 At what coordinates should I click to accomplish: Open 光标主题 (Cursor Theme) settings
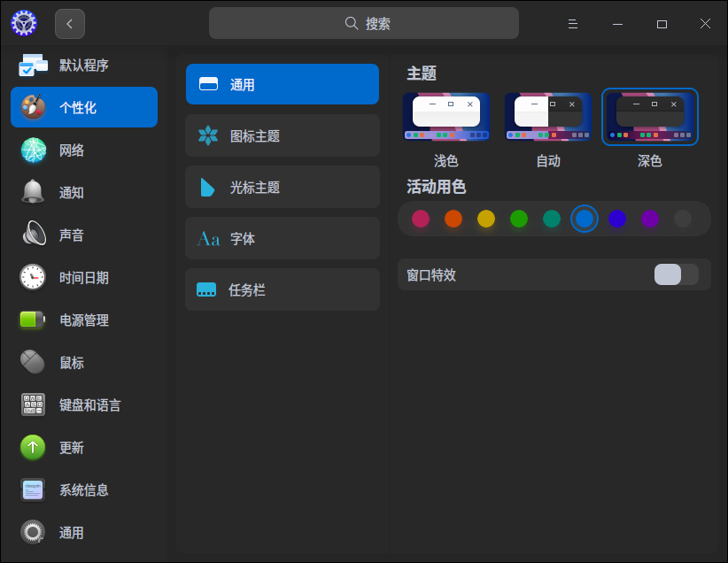coord(282,187)
